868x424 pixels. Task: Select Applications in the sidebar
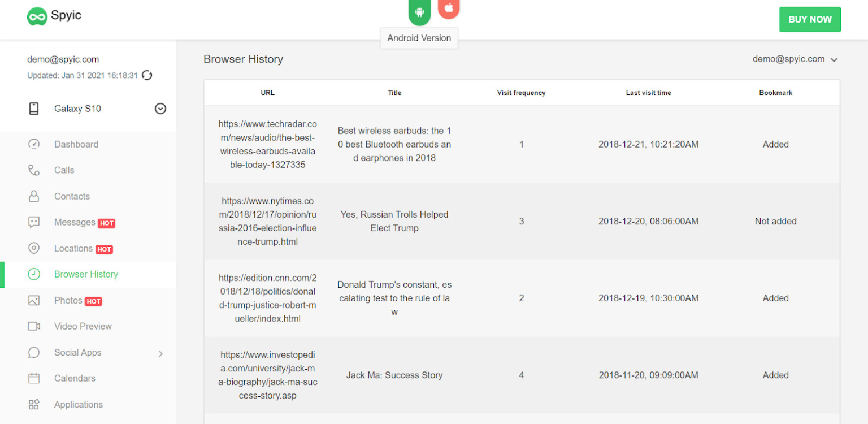(78, 404)
